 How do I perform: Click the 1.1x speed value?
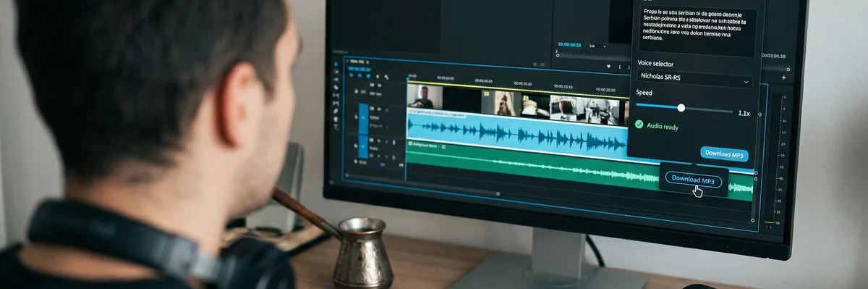coord(744,113)
